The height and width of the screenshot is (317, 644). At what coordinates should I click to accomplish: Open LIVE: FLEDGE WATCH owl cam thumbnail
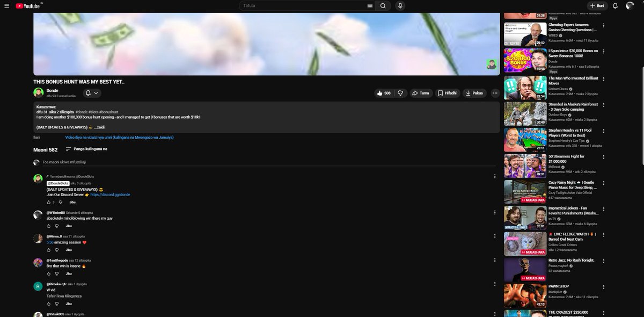(x=525, y=243)
